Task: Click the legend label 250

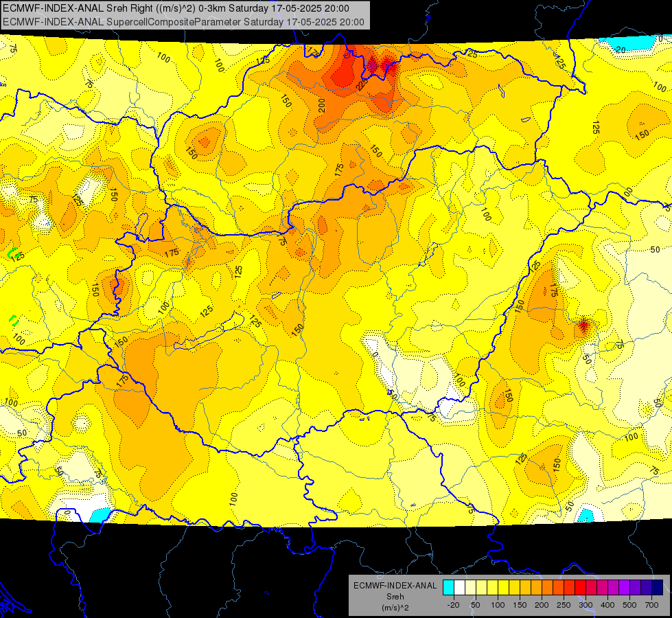Action: pyautogui.click(x=564, y=605)
